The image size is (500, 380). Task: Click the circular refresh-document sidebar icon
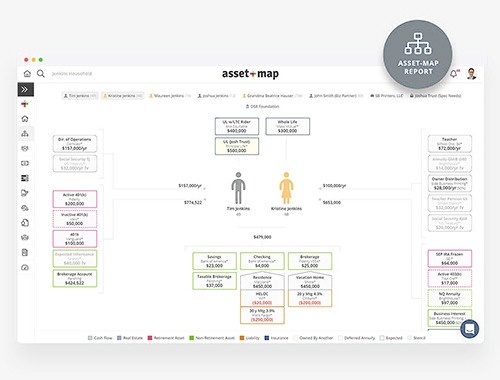[x=25, y=223]
